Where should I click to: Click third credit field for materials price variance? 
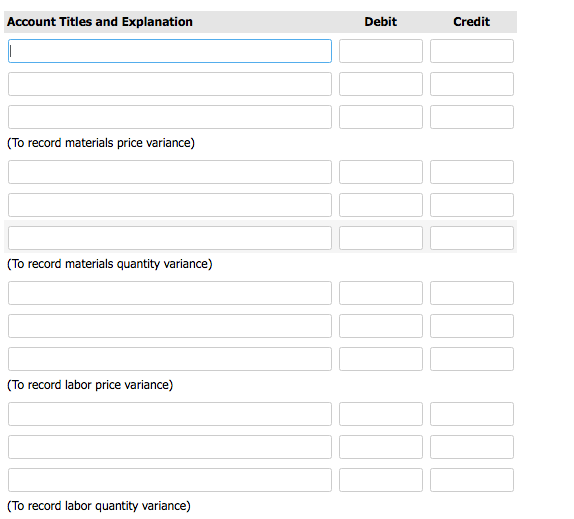point(472,117)
